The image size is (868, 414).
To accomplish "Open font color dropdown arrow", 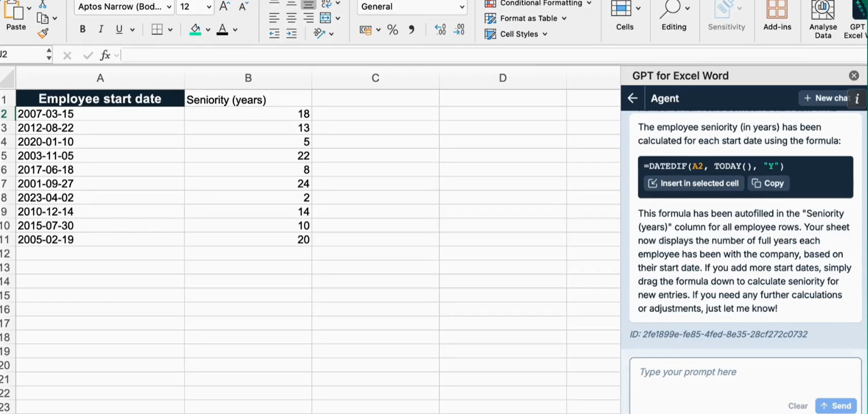I will [235, 30].
